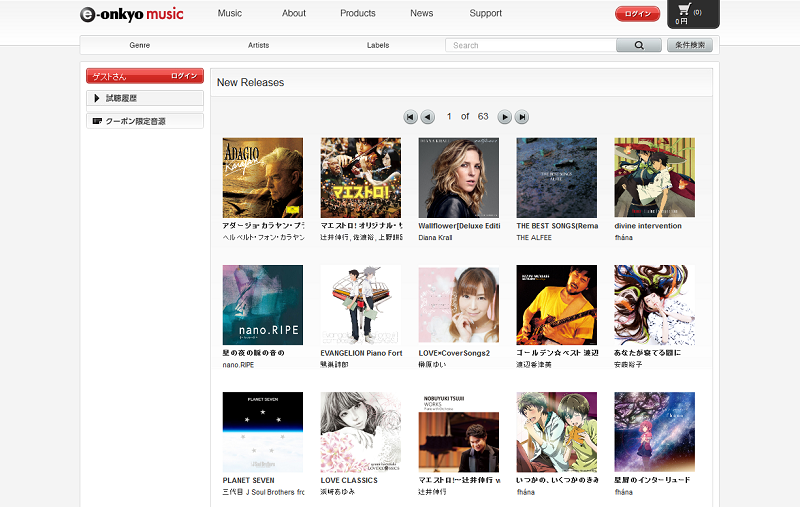Go to next page of releases
The image size is (800, 507).
[x=504, y=117]
